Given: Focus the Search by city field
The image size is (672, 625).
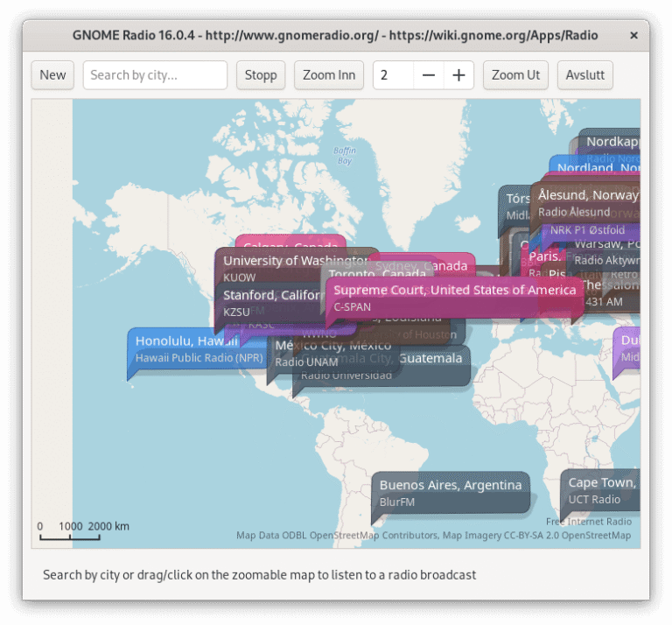Looking at the screenshot, I should pyautogui.click(x=155, y=75).
